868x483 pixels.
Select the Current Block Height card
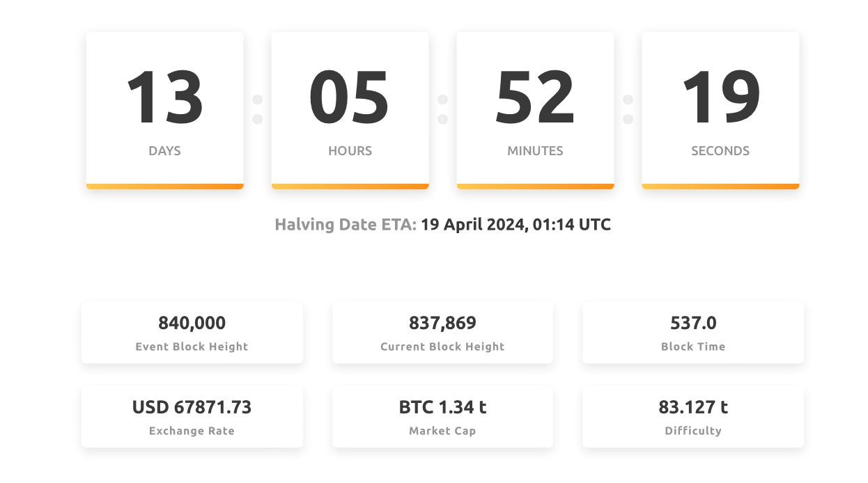[442, 333]
